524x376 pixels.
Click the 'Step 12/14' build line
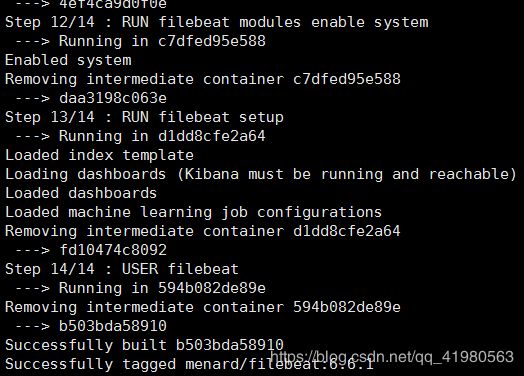tap(217, 22)
